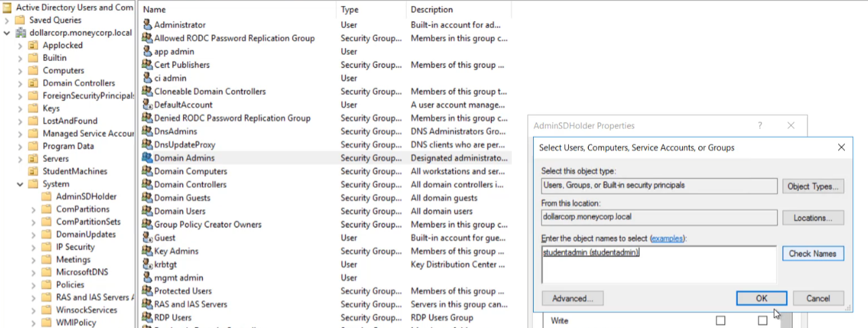Image resolution: width=868 pixels, height=328 pixels.
Task: Open the examples link
Action: (x=667, y=239)
